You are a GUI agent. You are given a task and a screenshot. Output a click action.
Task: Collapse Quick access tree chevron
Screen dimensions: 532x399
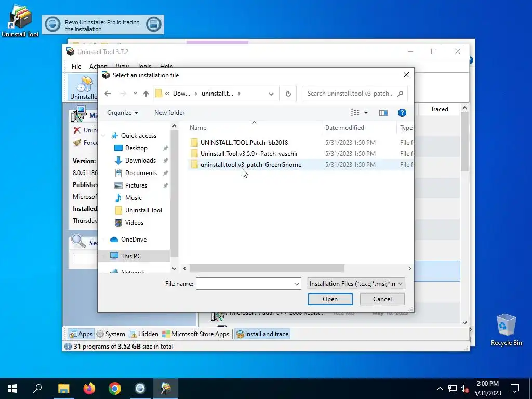point(103,136)
